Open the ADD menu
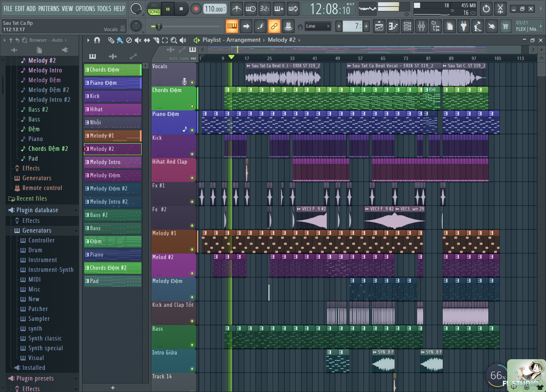 click(31, 9)
